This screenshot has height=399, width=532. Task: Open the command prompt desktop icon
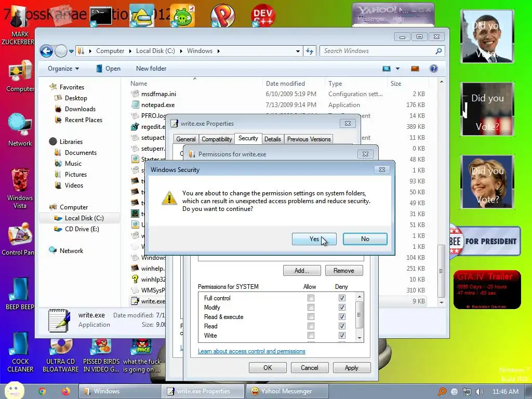[101, 16]
